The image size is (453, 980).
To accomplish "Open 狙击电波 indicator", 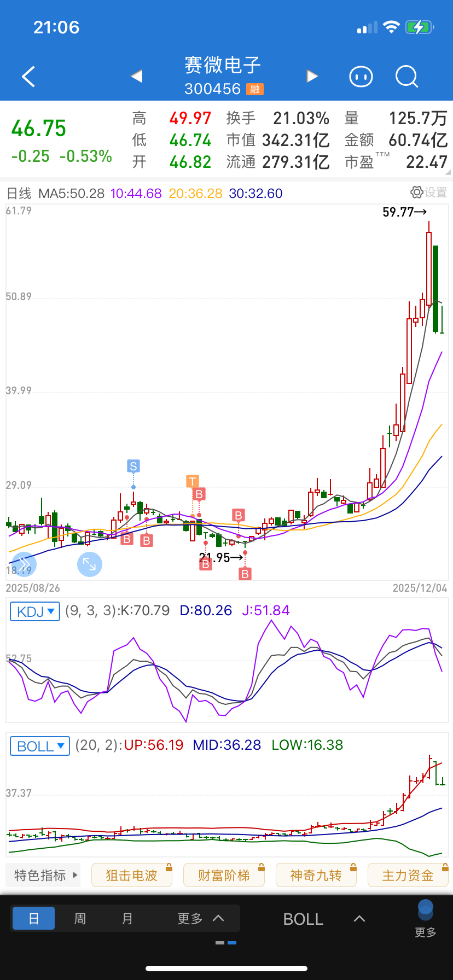I will pos(131,875).
